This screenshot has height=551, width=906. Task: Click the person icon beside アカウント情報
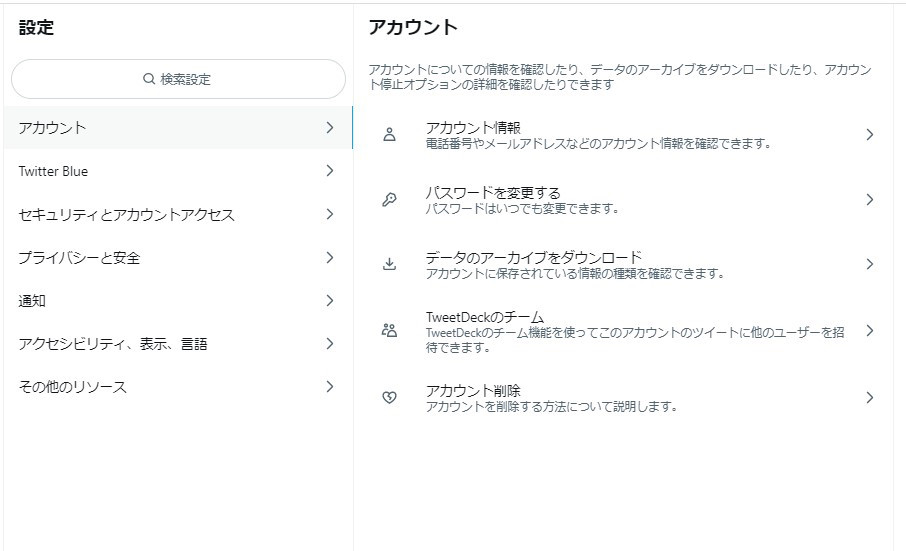(389, 135)
